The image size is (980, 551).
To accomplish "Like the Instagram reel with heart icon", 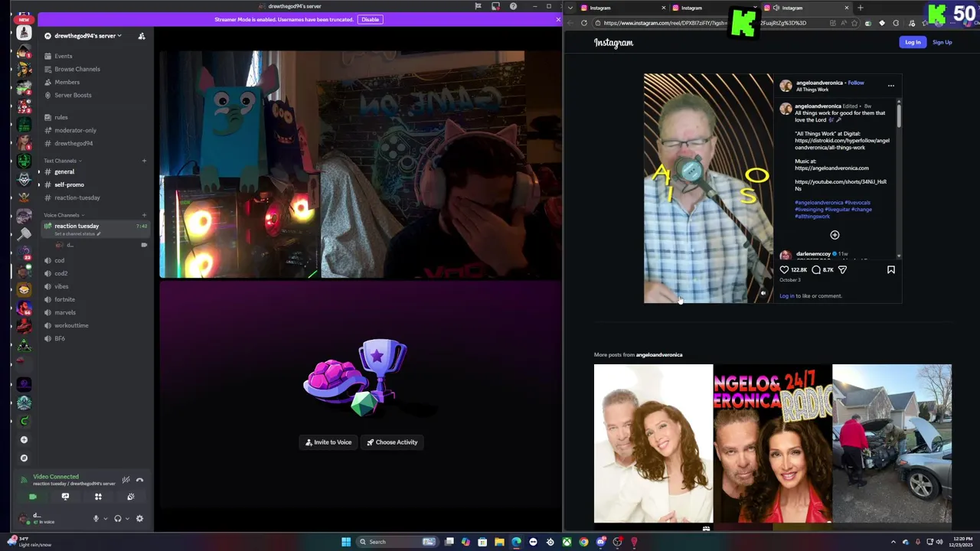I will click(784, 269).
